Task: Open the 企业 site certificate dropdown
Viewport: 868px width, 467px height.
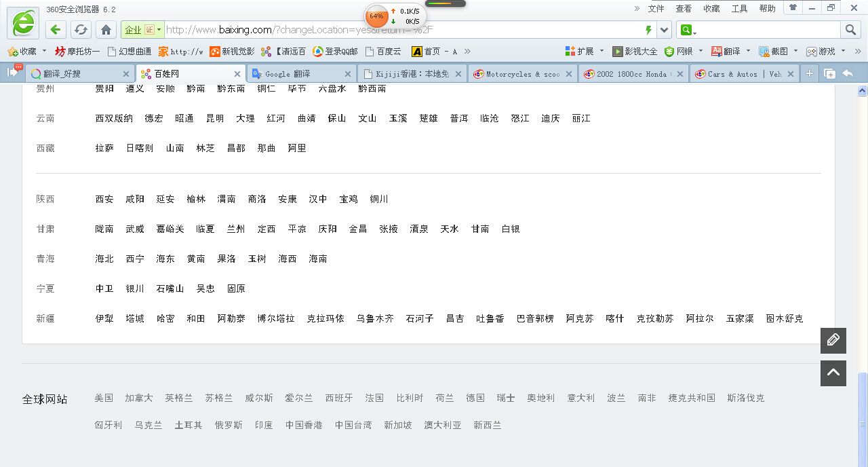Action: (142, 30)
